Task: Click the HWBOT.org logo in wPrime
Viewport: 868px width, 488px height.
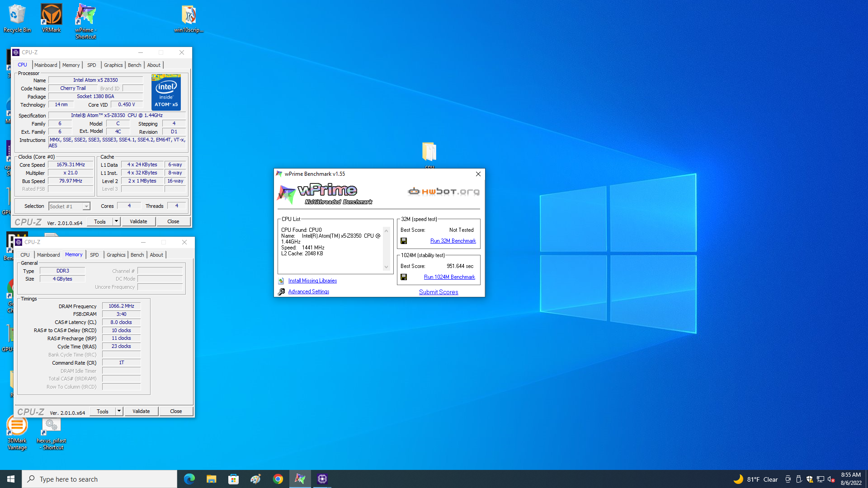Action: 443,192
